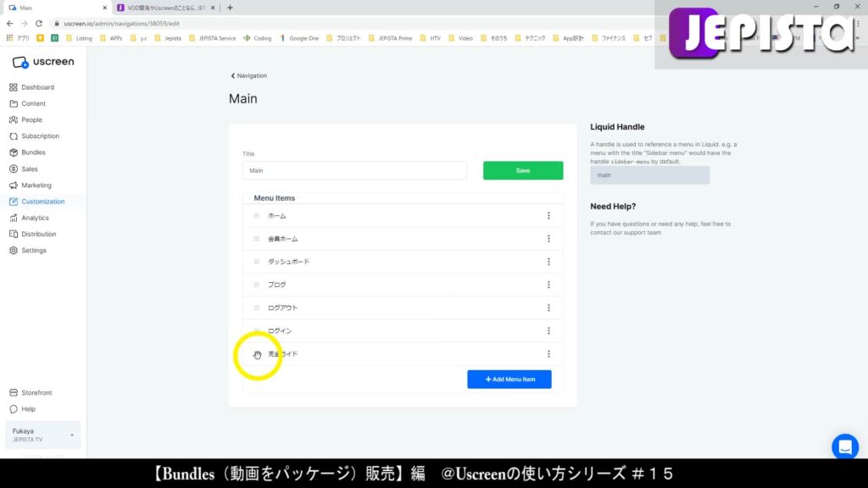Open options menu for ダッシュボード item
Viewport: 868px width, 488px height.
click(548, 262)
